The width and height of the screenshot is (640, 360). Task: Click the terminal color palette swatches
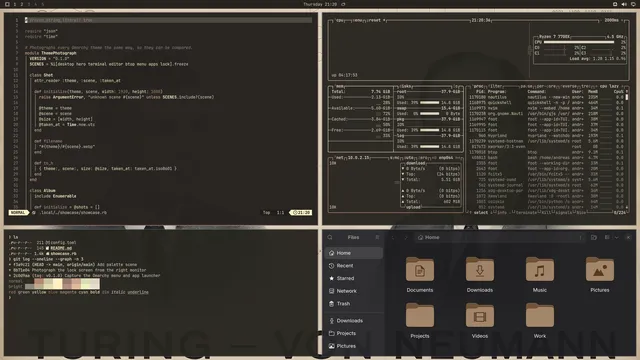click(x=62, y=284)
